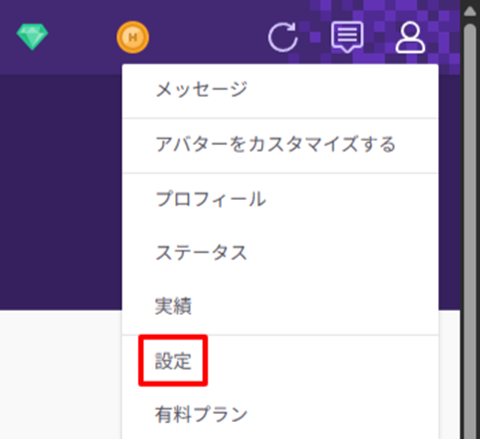Open the messages speech bubble icon
480x439 pixels.
[x=347, y=37]
